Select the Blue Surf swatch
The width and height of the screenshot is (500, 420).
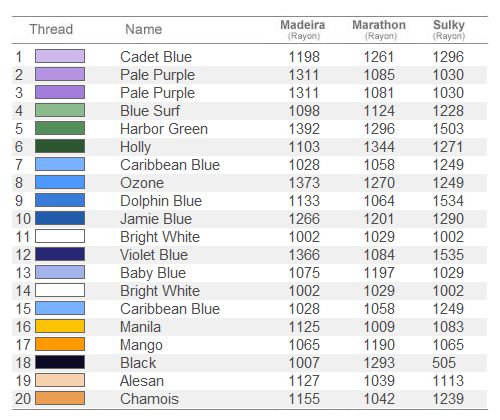coord(60,110)
